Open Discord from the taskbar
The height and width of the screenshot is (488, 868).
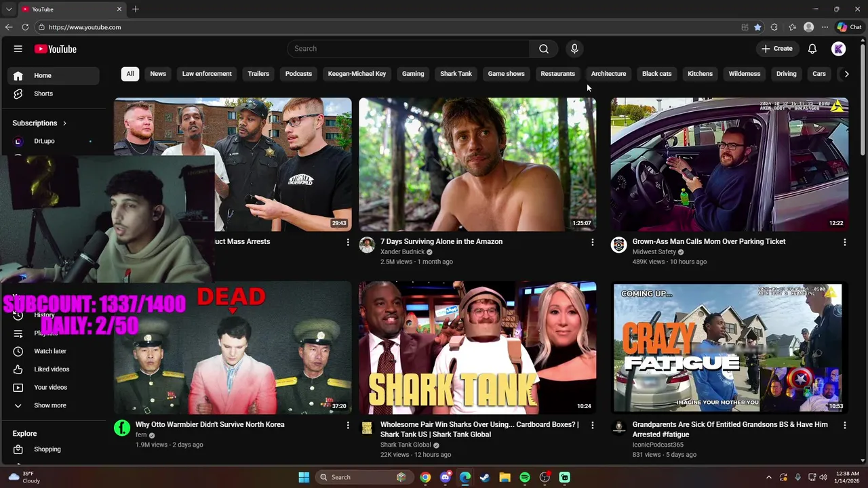tap(445, 477)
